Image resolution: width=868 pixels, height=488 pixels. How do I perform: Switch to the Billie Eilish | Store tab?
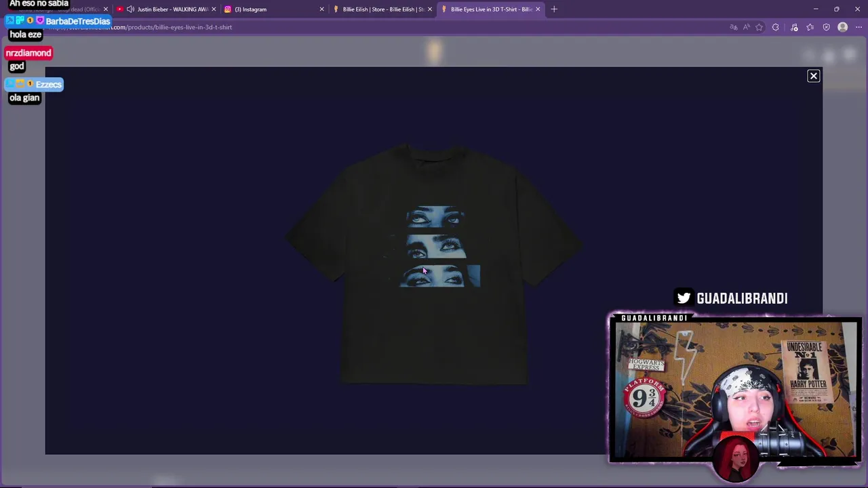tap(382, 9)
